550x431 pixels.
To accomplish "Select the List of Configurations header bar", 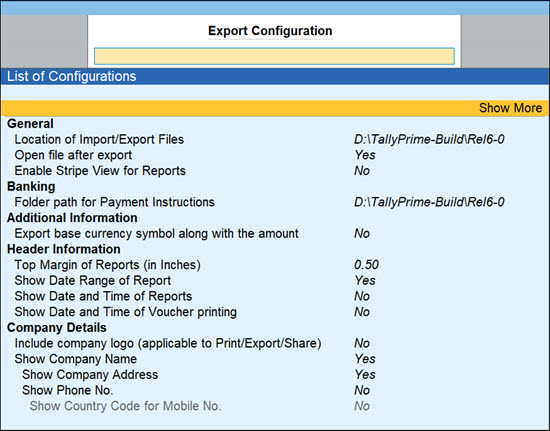I will point(275,76).
